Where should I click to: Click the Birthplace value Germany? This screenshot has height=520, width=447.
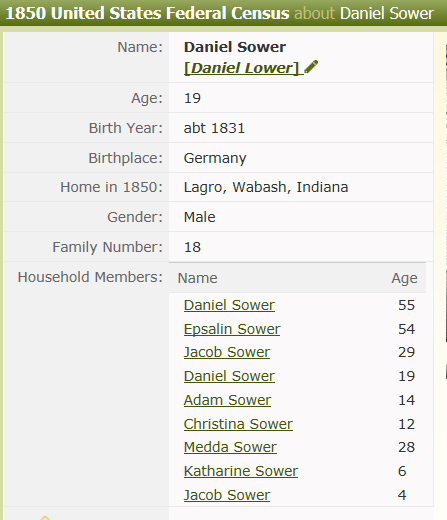click(x=215, y=158)
